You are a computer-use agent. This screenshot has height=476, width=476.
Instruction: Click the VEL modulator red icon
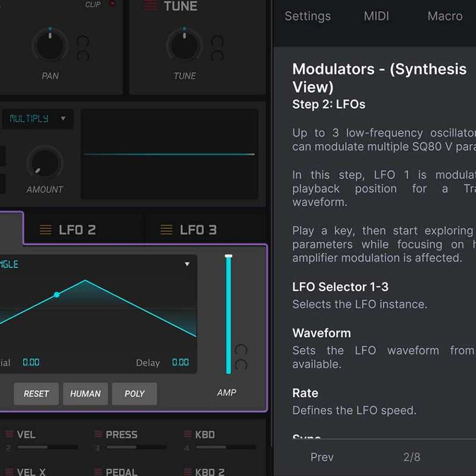pyautogui.click(x=9, y=434)
